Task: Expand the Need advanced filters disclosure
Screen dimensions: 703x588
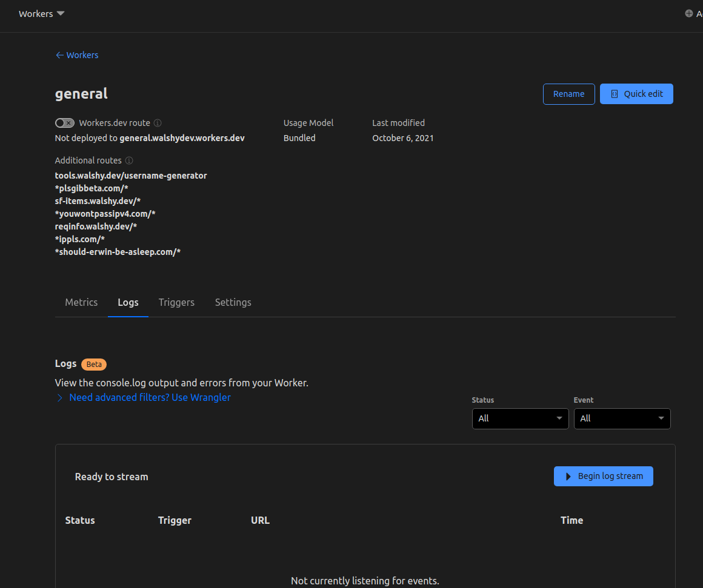Action: pyautogui.click(x=59, y=397)
